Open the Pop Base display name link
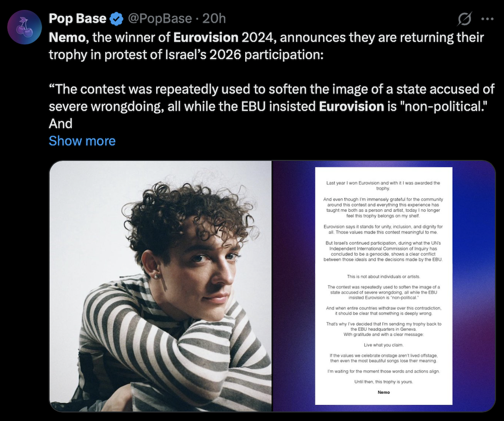 (x=78, y=19)
